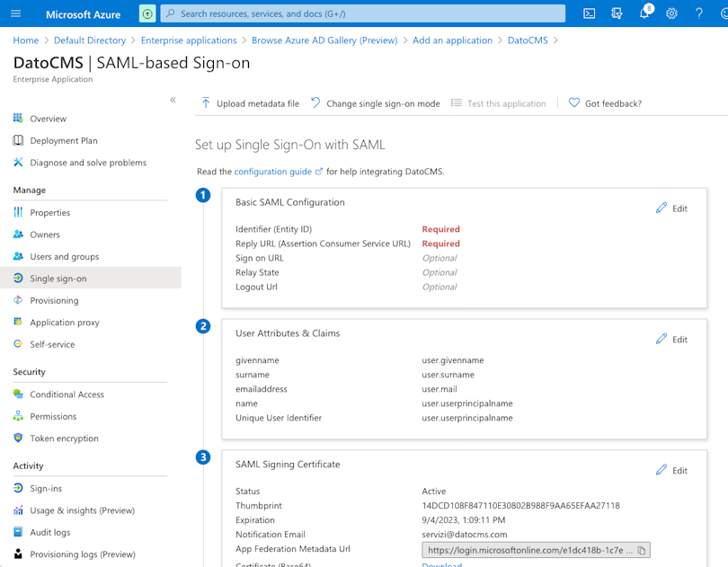Click the Change single sign-on mode undo icon
The image size is (728, 567).
coord(315,102)
